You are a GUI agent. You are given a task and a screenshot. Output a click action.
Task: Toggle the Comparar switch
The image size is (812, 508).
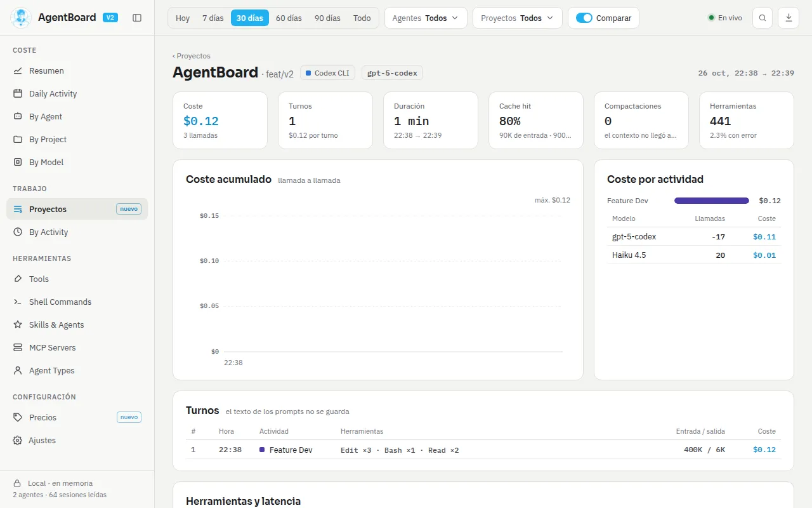coord(584,18)
